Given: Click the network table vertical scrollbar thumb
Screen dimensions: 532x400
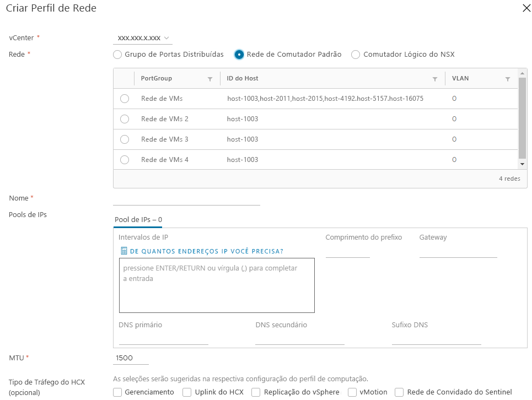Looking at the screenshot, I should click(x=522, y=118).
